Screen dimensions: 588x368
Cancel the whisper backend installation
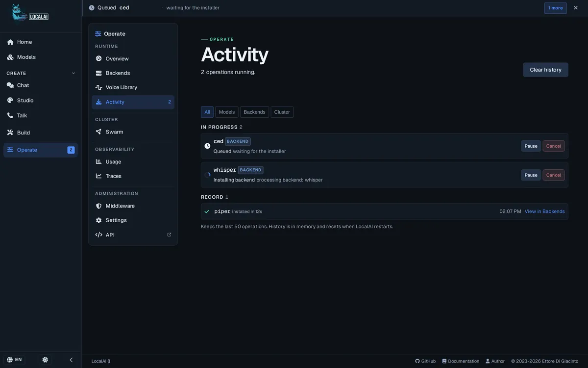(554, 175)
